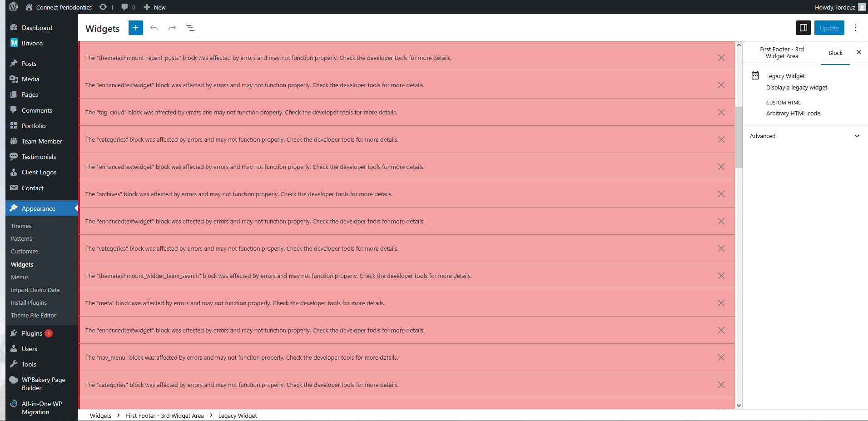868x421 pixels.
Task: Open the list view outline icon
Action: click(x=190, y=28)
